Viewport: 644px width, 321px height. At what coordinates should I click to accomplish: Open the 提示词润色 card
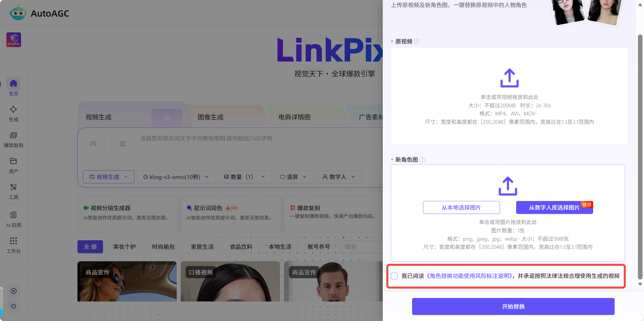pos(231,214)
